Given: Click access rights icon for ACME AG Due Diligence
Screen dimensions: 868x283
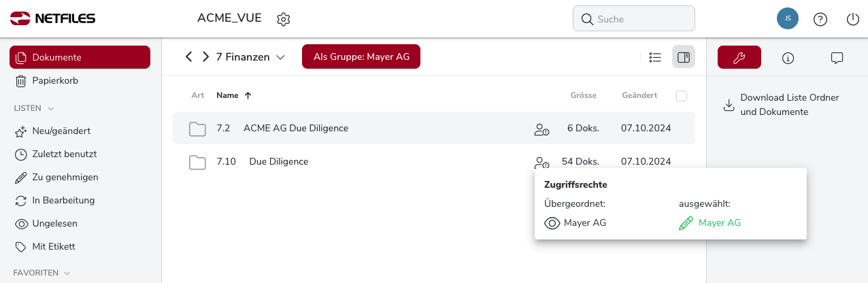Looking at the screenshot, I should [x=541, y=129].
